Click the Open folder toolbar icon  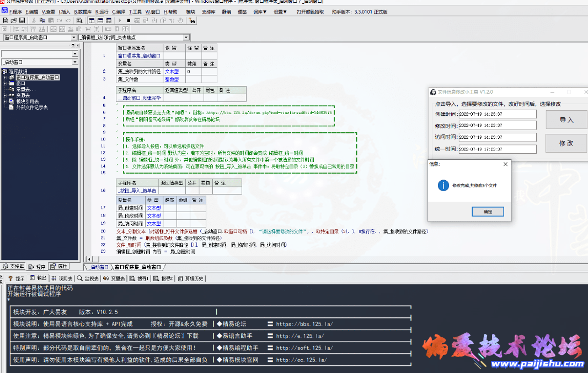pyautogui.click(x=14, y=20)
